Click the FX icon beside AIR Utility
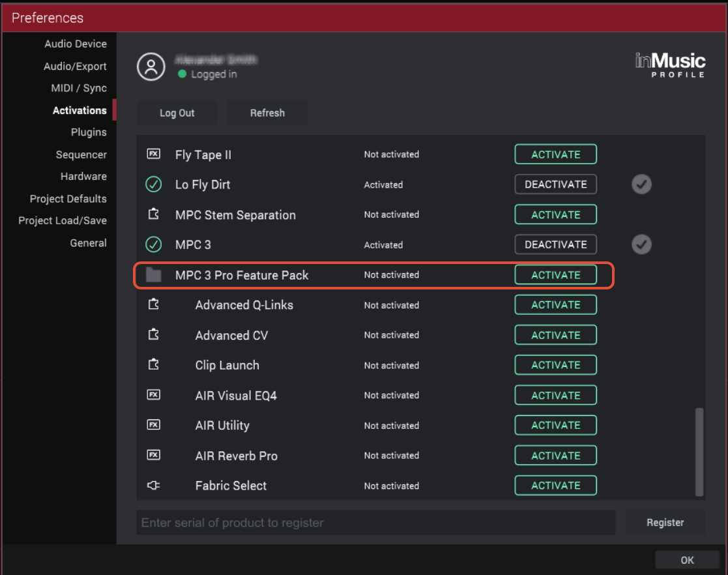Viewport: 728px width, 575px height. (x=154, y=425)
